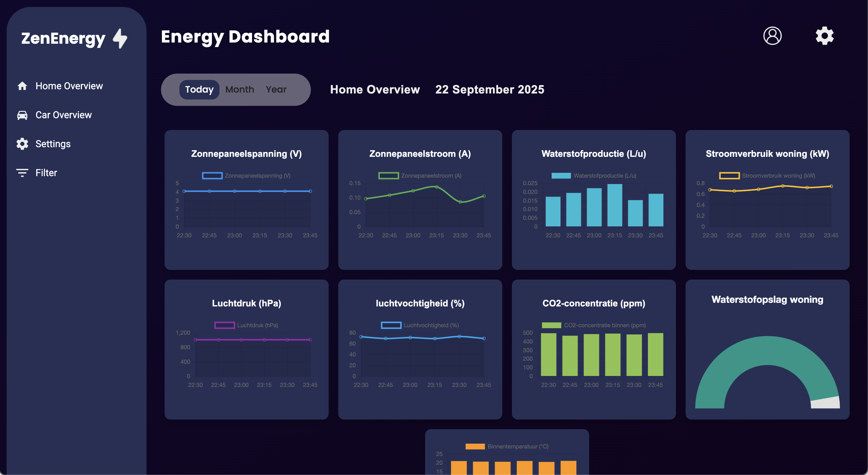Image resolution: width=868 pixels, height=475 pixels.
Task: Switch to the Month view tab
Action: click(240, 89)
